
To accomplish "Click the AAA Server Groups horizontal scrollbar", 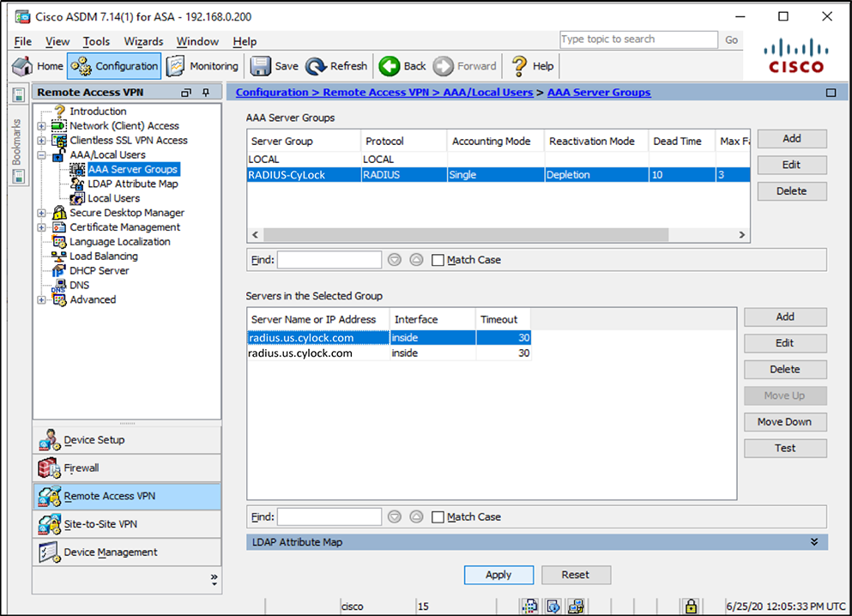I will 498,235.
